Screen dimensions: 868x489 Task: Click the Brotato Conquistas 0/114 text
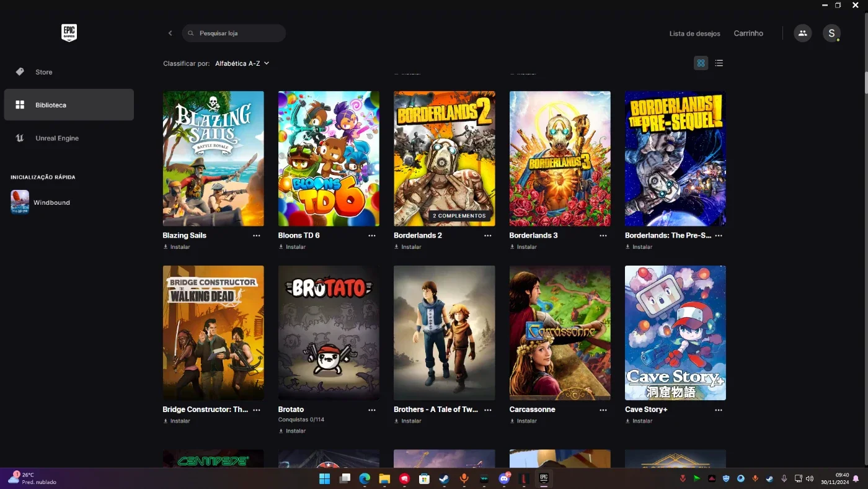click(301, 419)
